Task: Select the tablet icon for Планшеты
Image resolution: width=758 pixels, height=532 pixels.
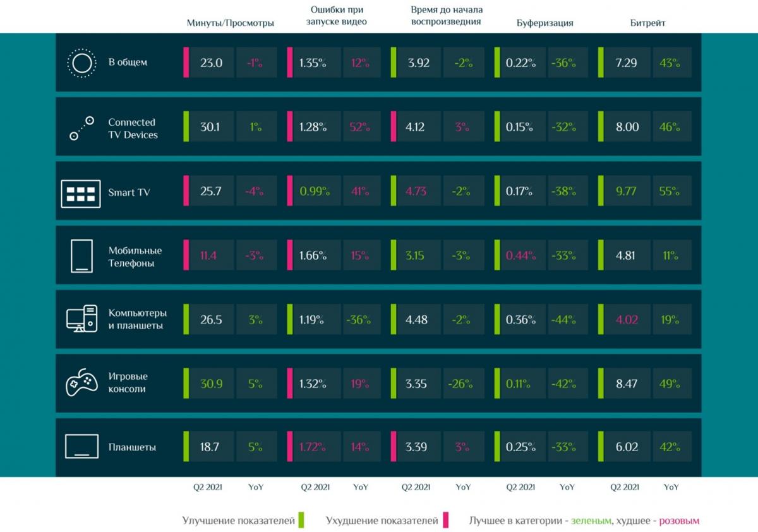Action: click(81, 447)
